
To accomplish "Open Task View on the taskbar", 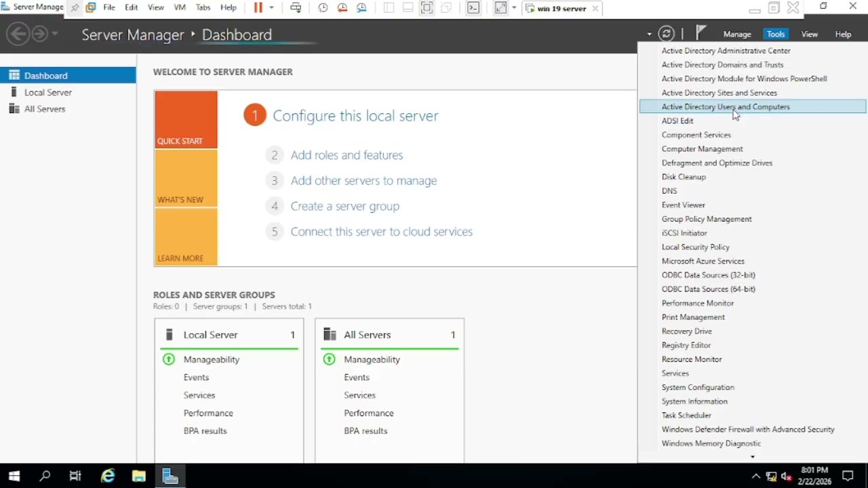I will tap(75, 476).
